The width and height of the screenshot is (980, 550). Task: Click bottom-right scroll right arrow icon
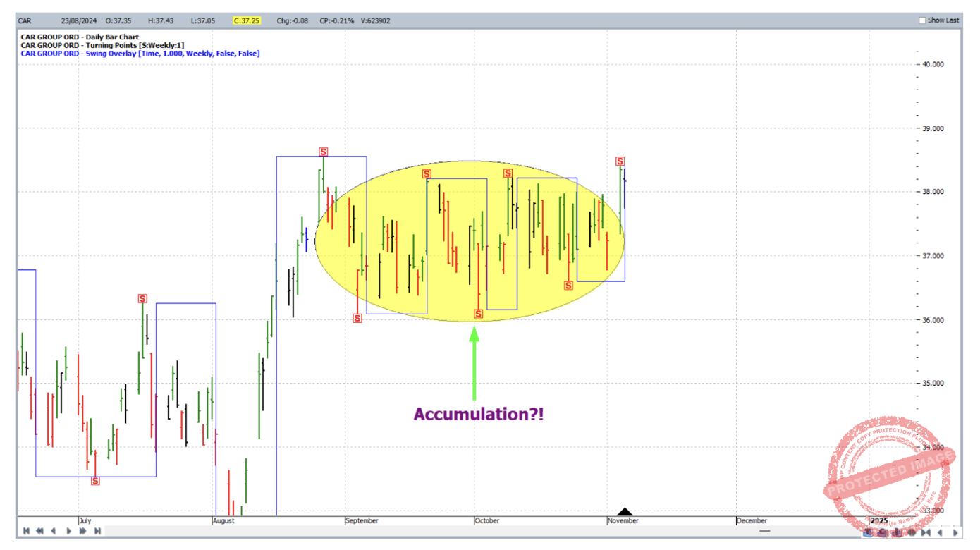coord(955,532)
